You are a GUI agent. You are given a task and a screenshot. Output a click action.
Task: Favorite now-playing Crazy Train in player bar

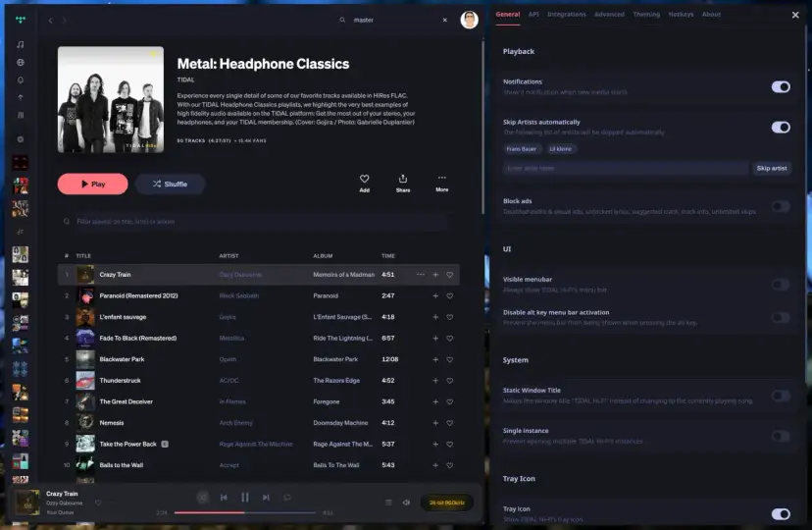tap(98, 503)
